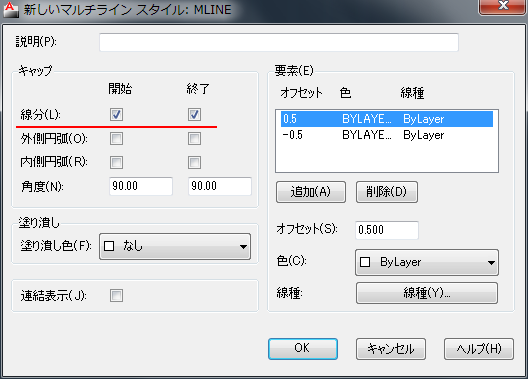Check 内側円弧(R) 開始 checkbox
This screenshot has width=528, height=379.
point(117,163)
